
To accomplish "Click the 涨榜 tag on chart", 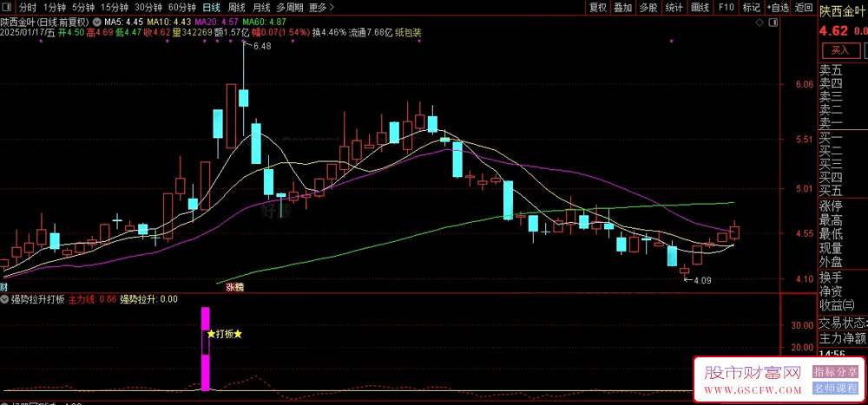I will coord(234,287).
